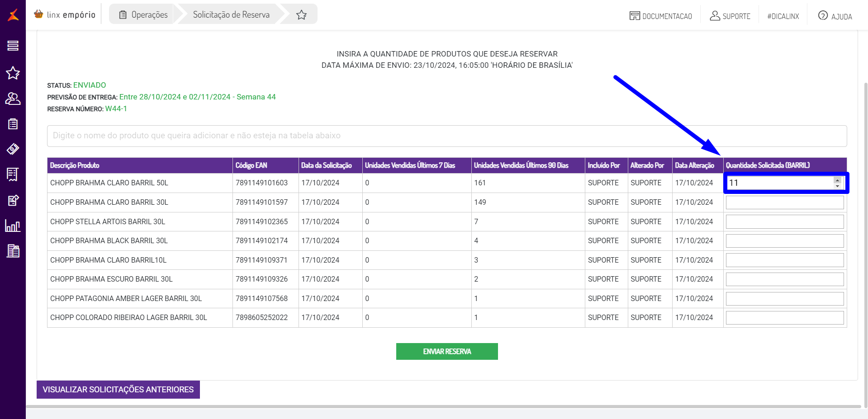Click EAN code 7898605252022
868x419 pixels.
(x=261, y=318)
